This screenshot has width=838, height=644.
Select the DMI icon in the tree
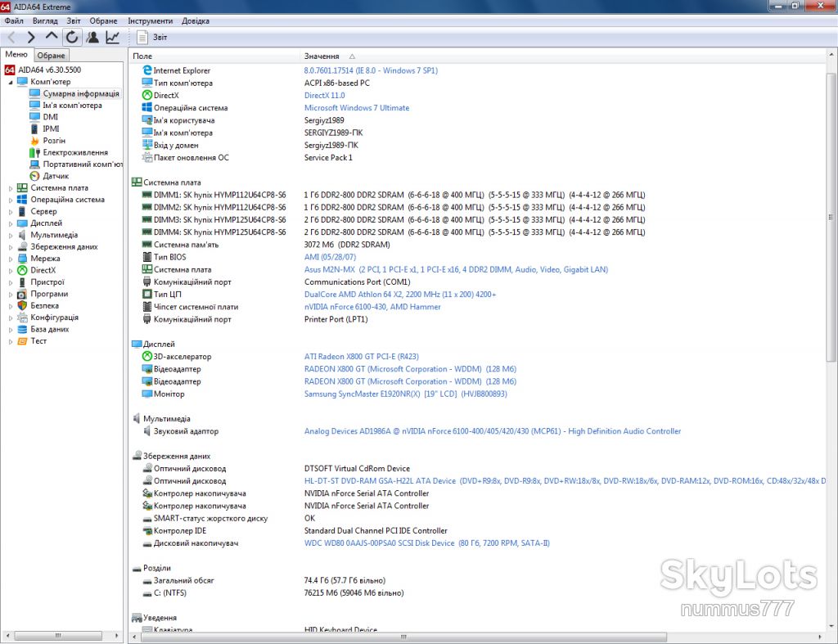[34, 117]
